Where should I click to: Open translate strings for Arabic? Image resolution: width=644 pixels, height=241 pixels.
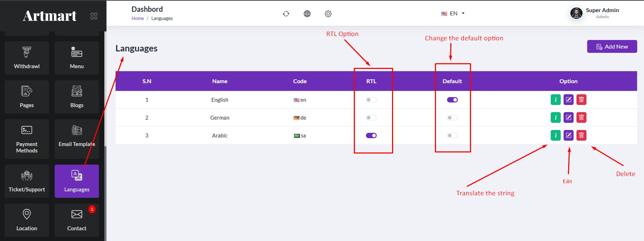click(x=556, y=135)
